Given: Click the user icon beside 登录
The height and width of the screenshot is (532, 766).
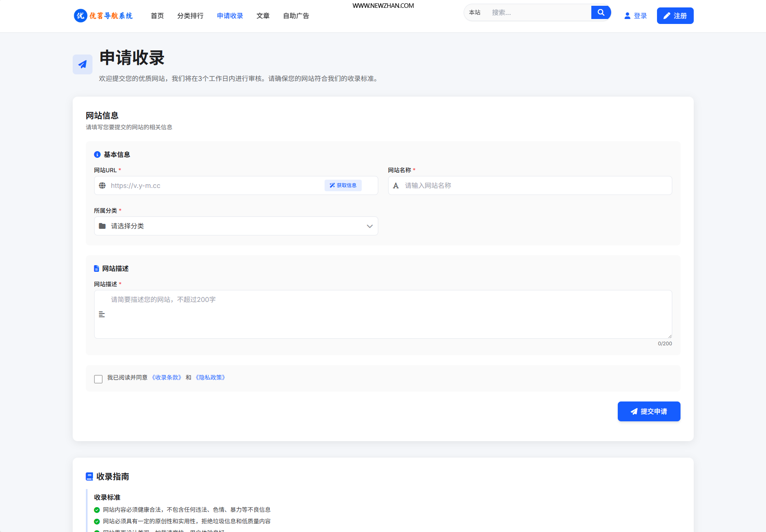Looking at the screenshot, I should 627,16.
